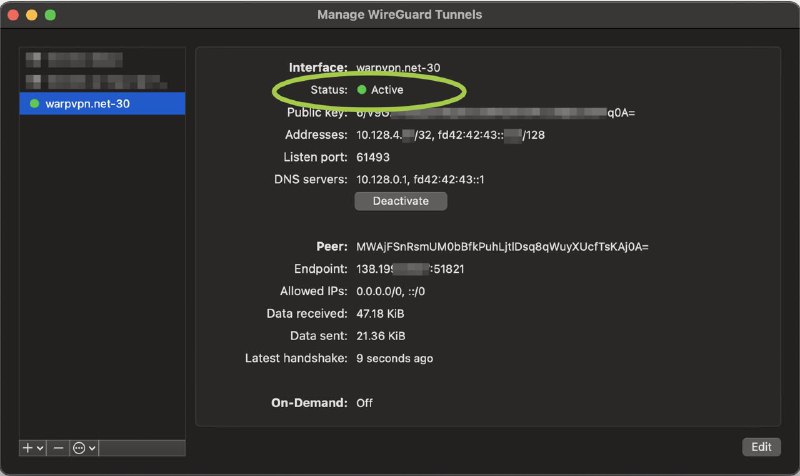This screenshot has height=476, width=800.
Task: Click the Addresses value starting 10.128.4
Action: (x=450, y=135)
